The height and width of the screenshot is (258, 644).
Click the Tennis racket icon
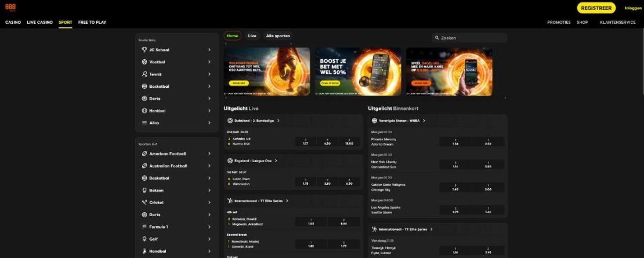[x=144, y=74]
